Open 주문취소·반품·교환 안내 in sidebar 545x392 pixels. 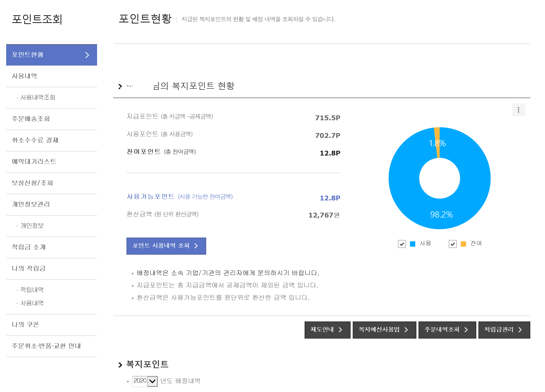pyautogui.click(x=46, y=346)
